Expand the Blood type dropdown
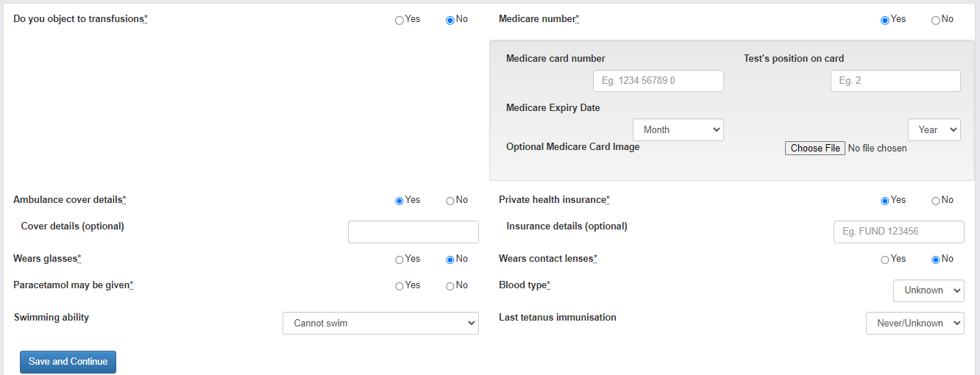Image resolution: width=980 pixels, height=375 pixels. pos(928,290)
